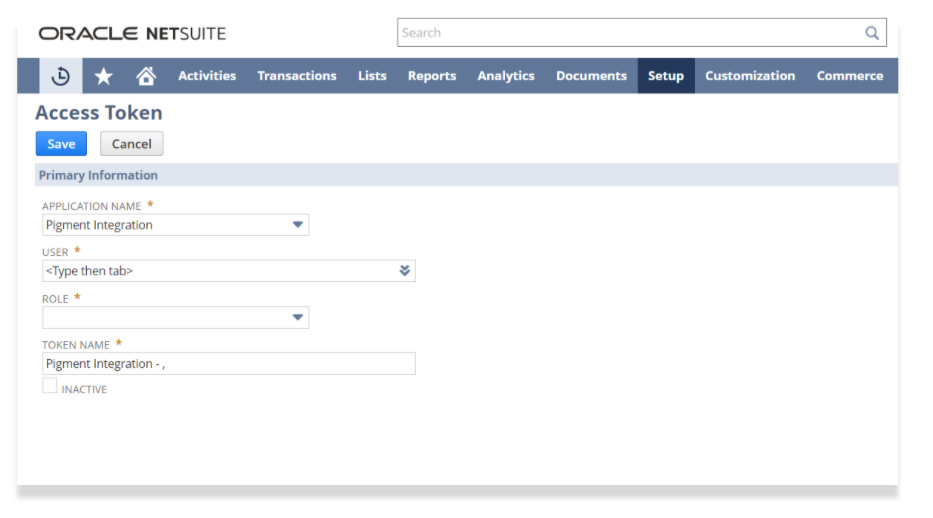The height and width of the screenshot is (518, 933).
Task: Open the Analytics menu
Action: point(506,76)
